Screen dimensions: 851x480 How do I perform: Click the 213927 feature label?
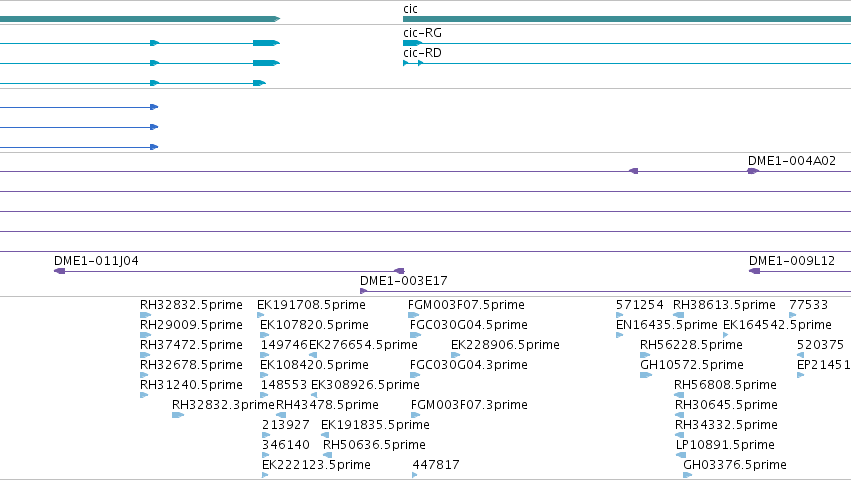tap(286, 425)
